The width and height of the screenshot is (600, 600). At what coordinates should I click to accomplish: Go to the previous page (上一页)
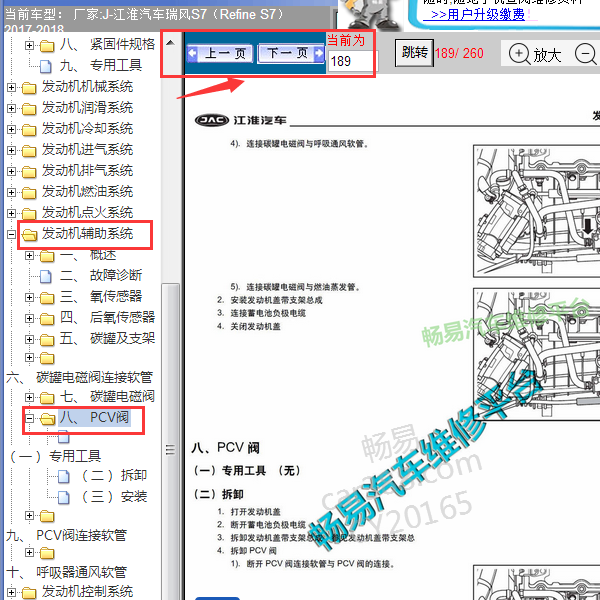(220, 54)
